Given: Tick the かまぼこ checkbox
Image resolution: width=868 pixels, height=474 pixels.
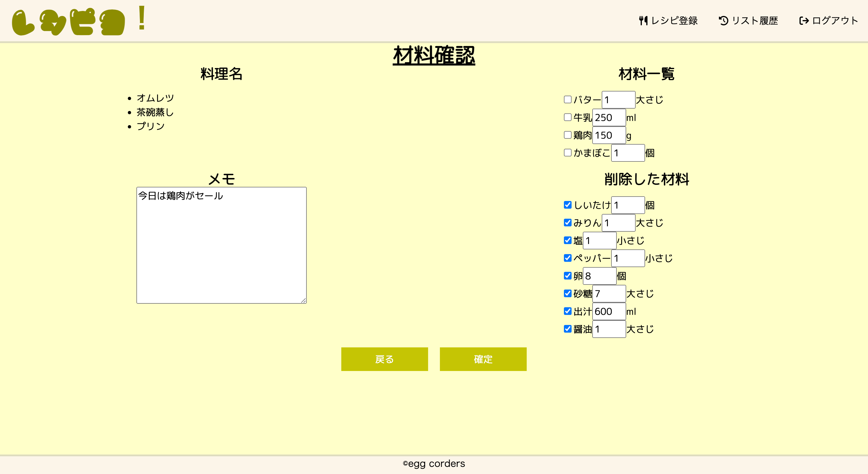Looking at the screenshot, I should click(568, 153).
